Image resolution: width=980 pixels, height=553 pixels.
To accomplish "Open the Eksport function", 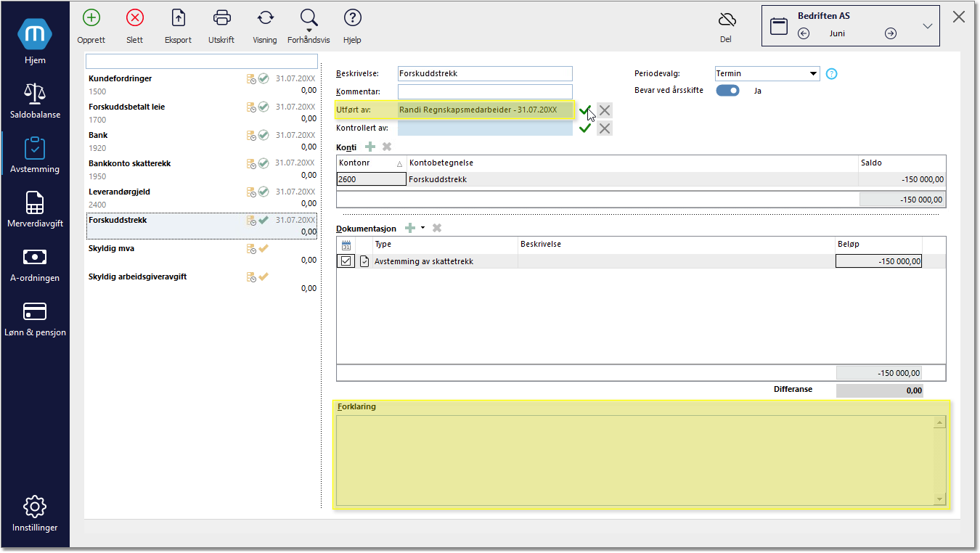I will [178, 18].
